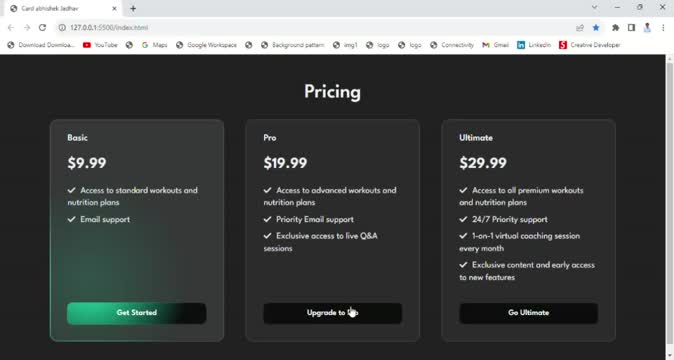Expand the tab search chevron

(594, 7)
